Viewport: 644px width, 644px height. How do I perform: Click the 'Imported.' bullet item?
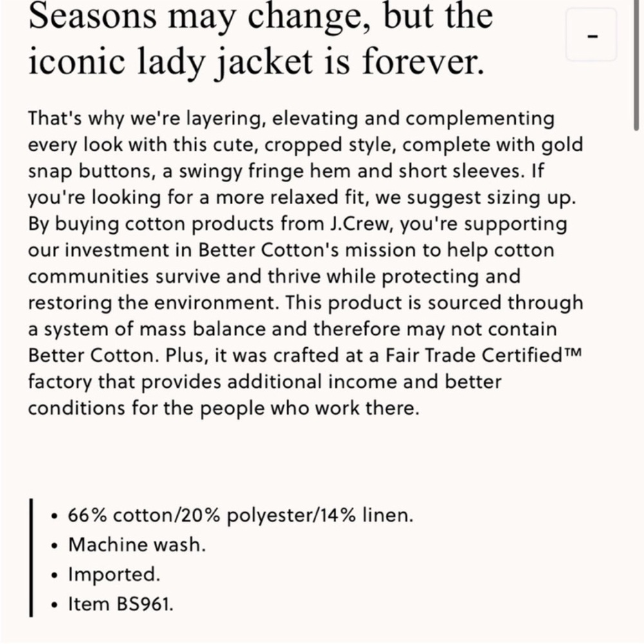114,574
